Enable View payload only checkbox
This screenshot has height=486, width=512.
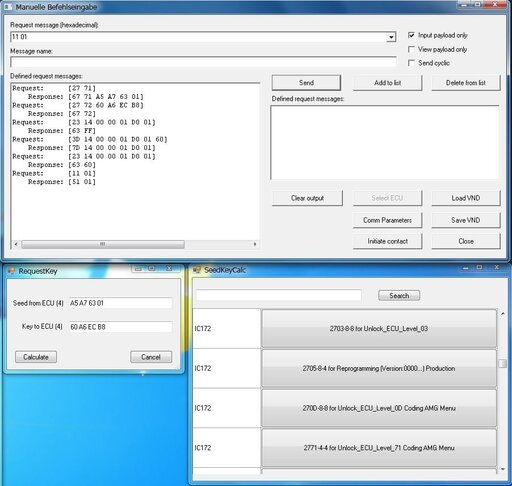point(411,49)
